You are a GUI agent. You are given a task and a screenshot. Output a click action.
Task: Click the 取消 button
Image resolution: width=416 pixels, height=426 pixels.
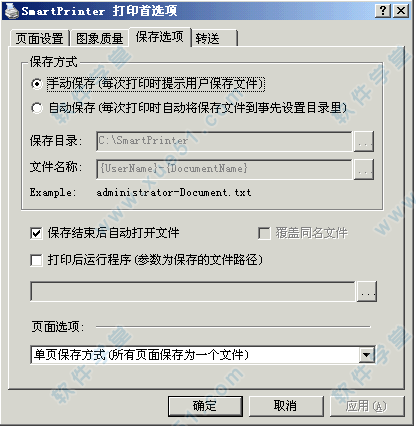coord(286,406)
